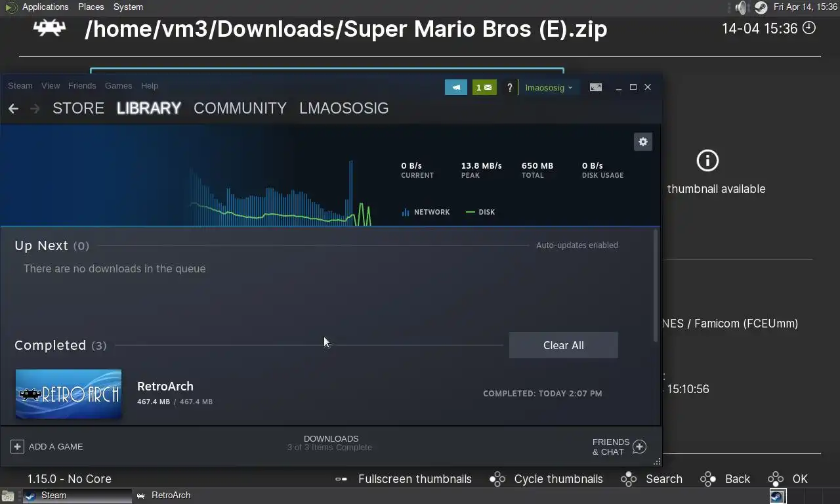840x504 pixels.
Task: Open download settings gear icon
Action: click(643, 142)
